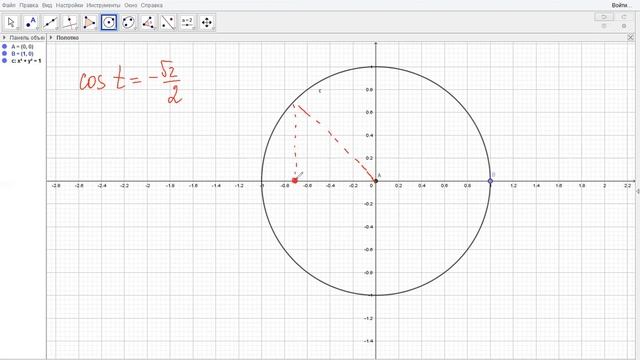Open the Окно menu
Image resolution: width=640 pixels, height=360 pixels.
tap(131, 5)
